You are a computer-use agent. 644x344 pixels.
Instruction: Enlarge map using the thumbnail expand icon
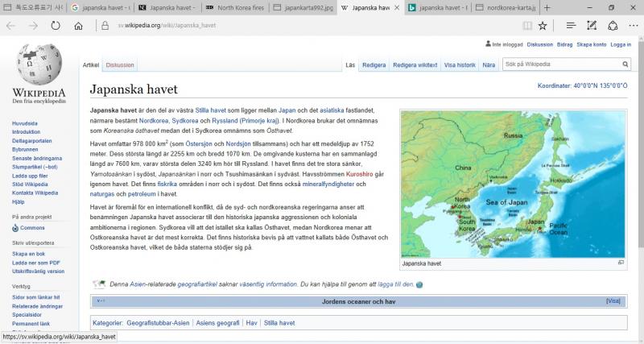pyautogui.click(x=621, y=263)
